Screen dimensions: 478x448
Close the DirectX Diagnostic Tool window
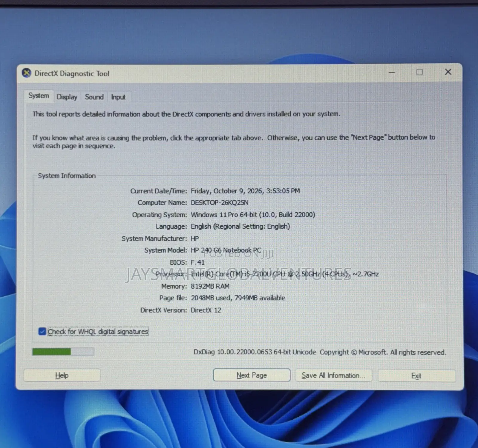point(448,72)
